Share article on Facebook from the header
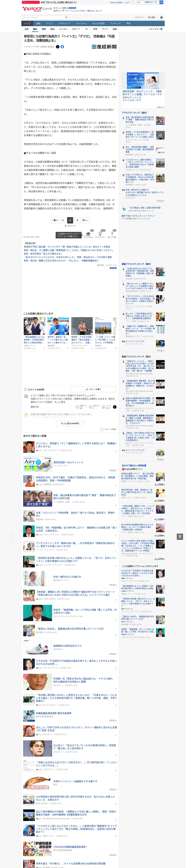The height and width of the screenshot is (868, 186). [x=62, y=47]
